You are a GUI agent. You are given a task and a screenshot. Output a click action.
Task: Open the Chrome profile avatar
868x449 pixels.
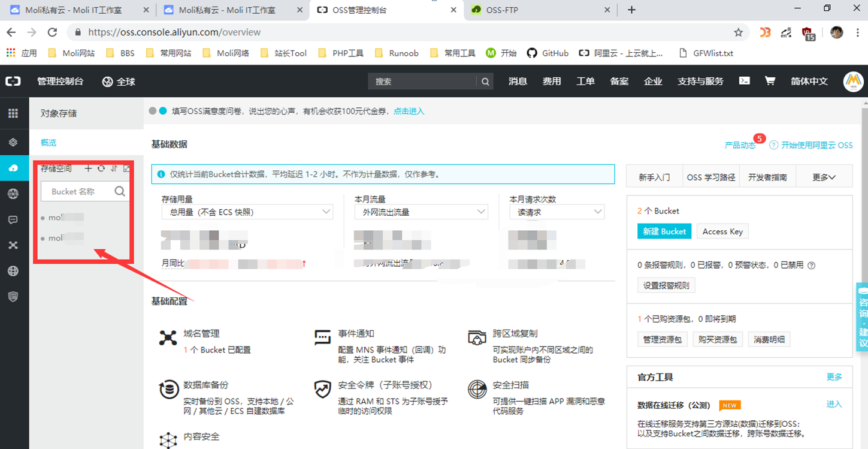tap(837, 32)
